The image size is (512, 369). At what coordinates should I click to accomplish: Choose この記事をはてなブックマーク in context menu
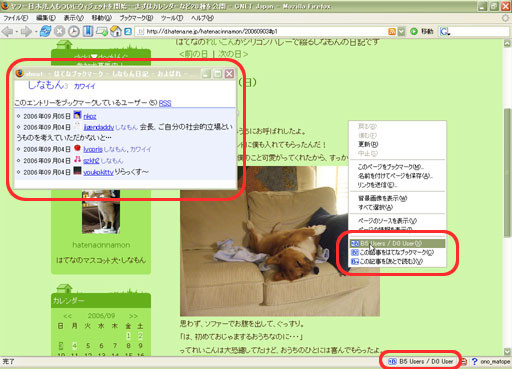tap(397, 252)
